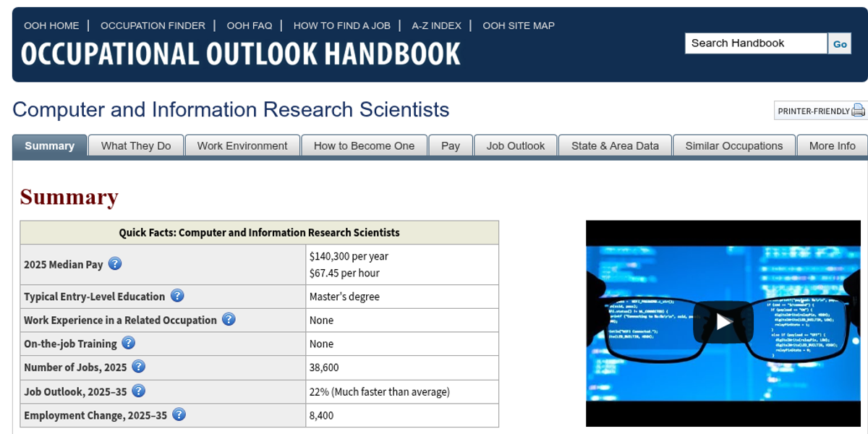The image size is (868, 434).
Task: Open help icon for Number of Jobs, 2025
Action: (x=138, y=367)
